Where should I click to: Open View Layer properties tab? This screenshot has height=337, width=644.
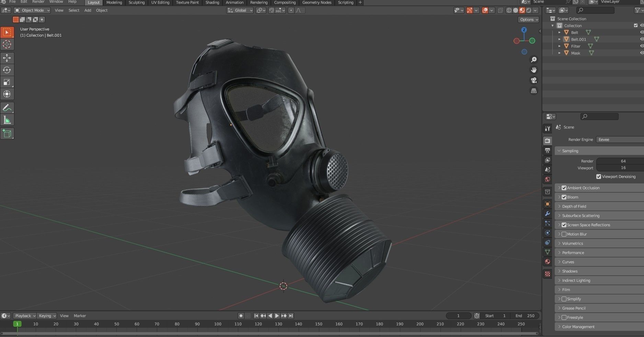(x=548, y=160)
